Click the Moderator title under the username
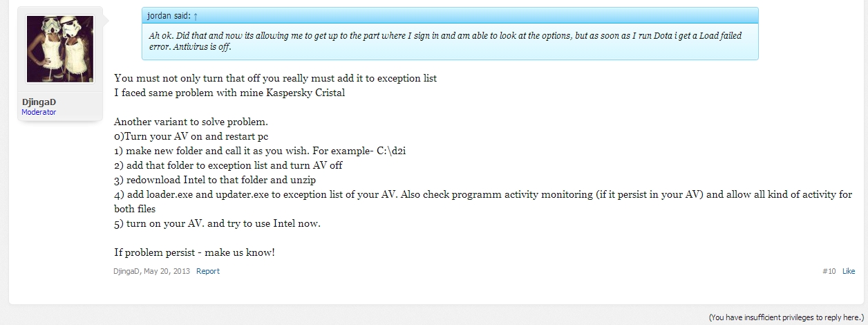The height and width of the screenshot is (325, 868). pyautogui.click(x=39, y=112)
